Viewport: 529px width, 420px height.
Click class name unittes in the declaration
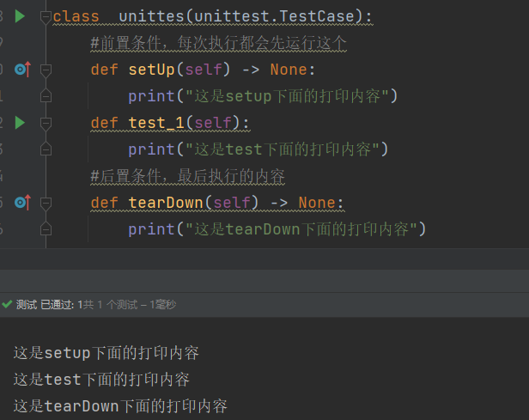coord(151,16)
